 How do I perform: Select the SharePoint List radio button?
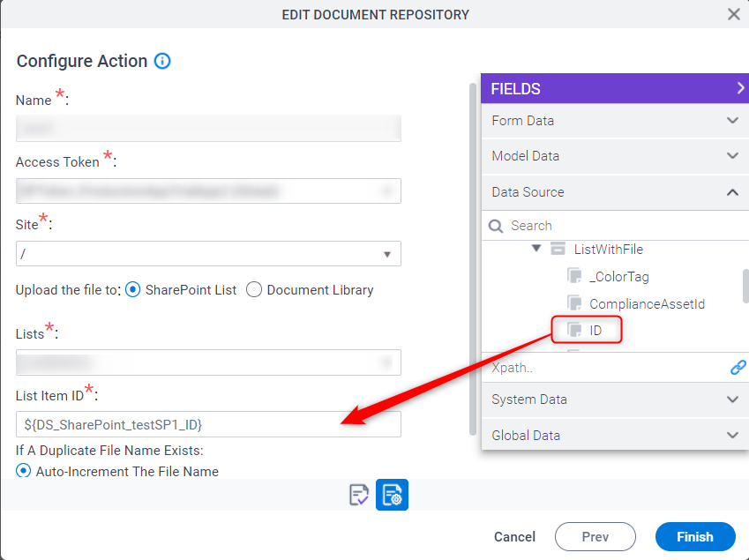pos(133,289)
